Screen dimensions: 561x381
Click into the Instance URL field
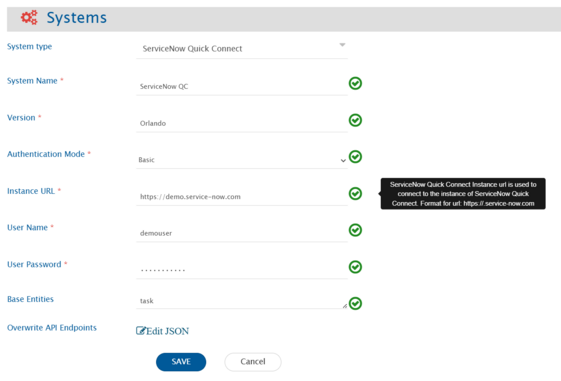pos(242,196)
